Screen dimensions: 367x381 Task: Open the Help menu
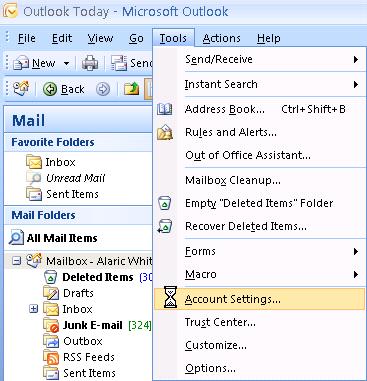coord(268,38)
